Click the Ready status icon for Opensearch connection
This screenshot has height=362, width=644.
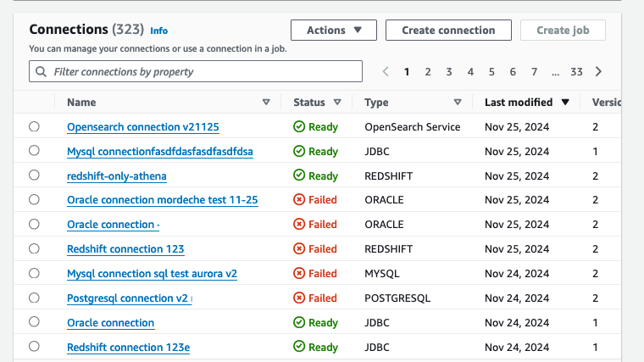click(x=299, y=127)
